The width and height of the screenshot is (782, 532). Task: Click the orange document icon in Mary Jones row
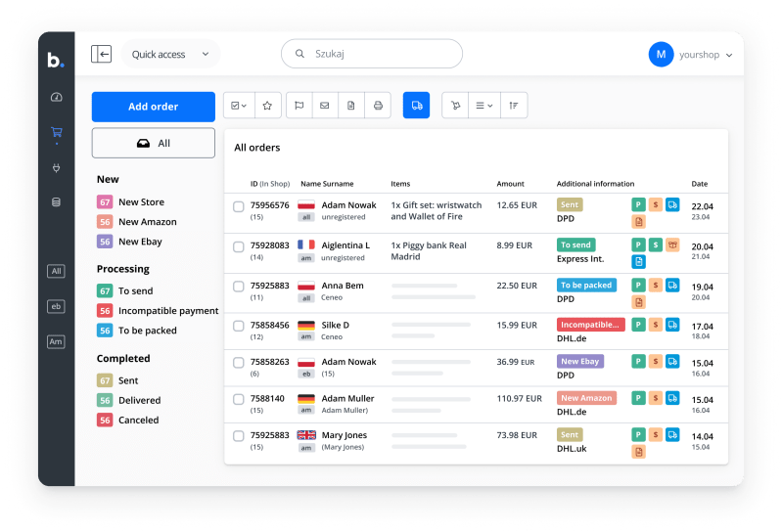[x=638, y=451]
